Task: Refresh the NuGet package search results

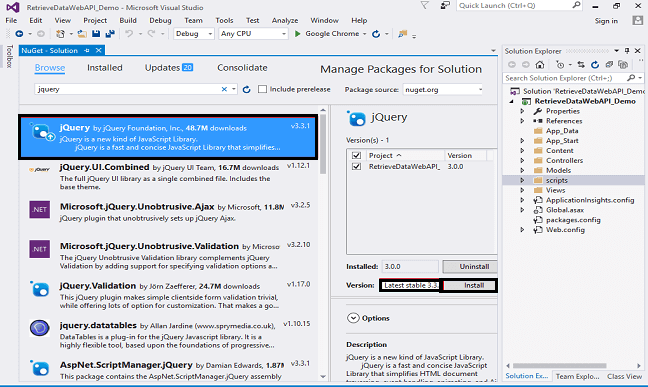Action: coord(247,89)
